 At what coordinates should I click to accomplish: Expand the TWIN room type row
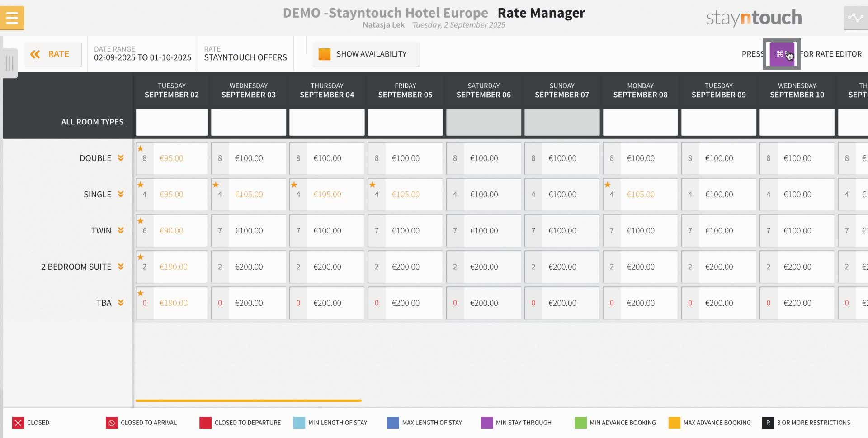pos(121,230)
